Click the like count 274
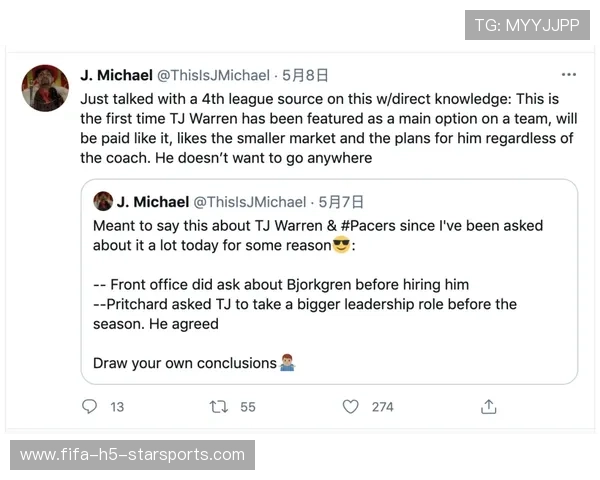 (x=382, y=407)
